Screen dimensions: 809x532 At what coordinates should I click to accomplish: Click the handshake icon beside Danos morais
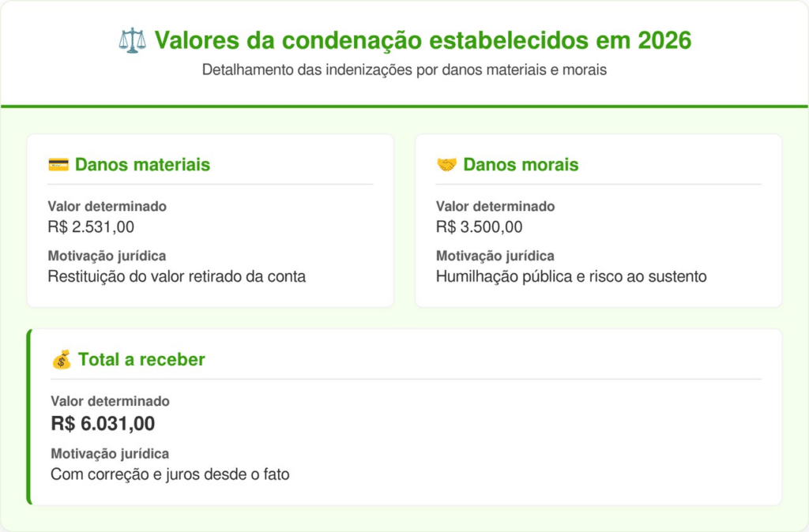click(446, 165)
